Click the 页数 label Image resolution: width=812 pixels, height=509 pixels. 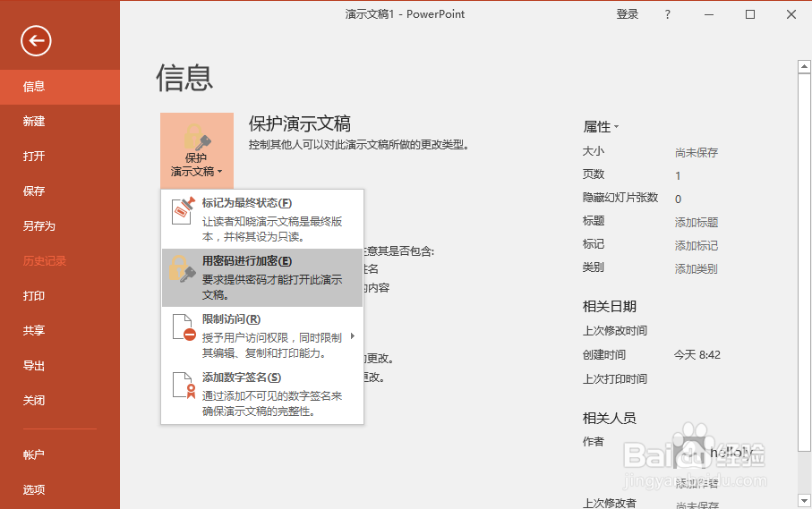(593, 174)
